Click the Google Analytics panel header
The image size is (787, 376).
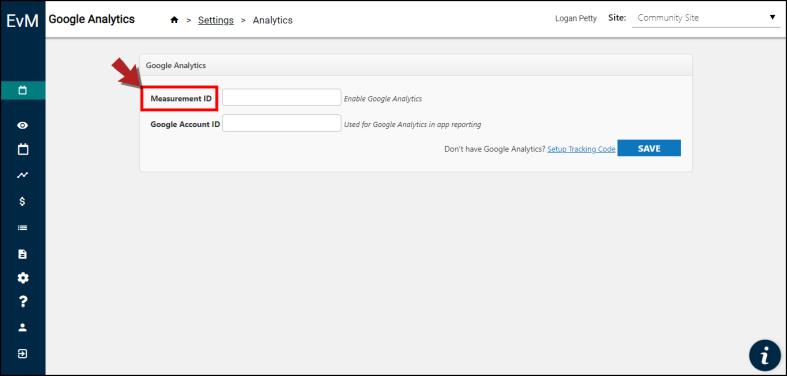(x=416, y=65)
